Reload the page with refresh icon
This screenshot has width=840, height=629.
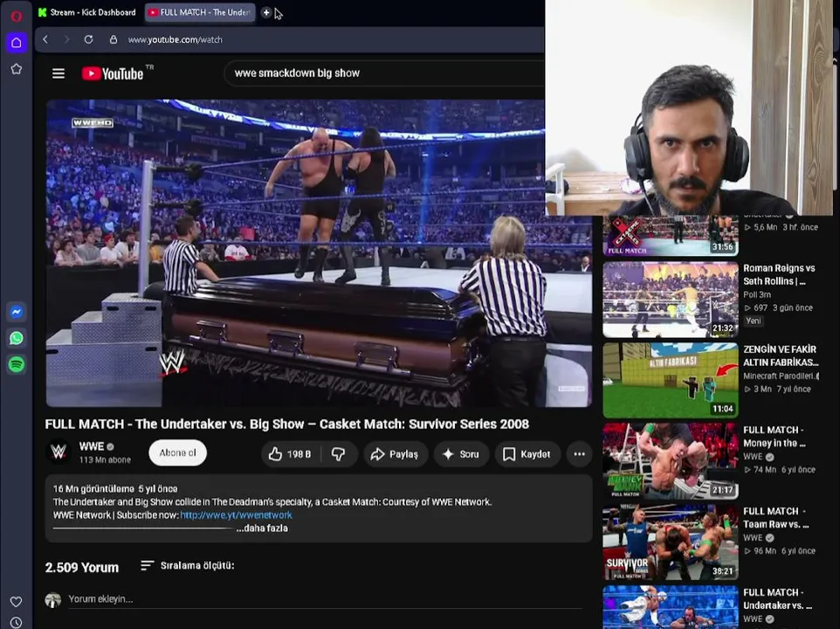[88, 39]
